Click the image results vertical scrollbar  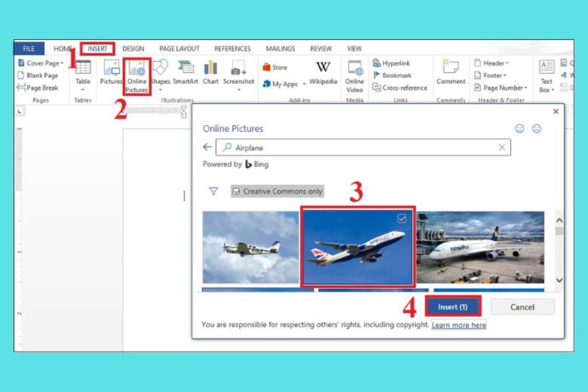(x=559, y=248)
